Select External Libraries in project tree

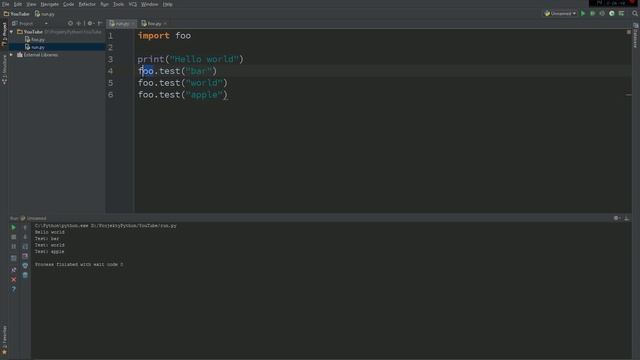[37, 55]
